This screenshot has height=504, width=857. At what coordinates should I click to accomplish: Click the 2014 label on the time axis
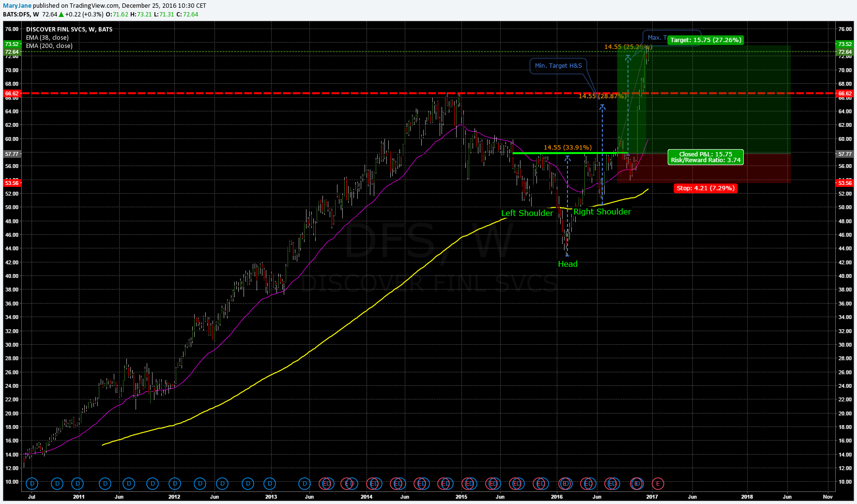(x=367, y=497)
